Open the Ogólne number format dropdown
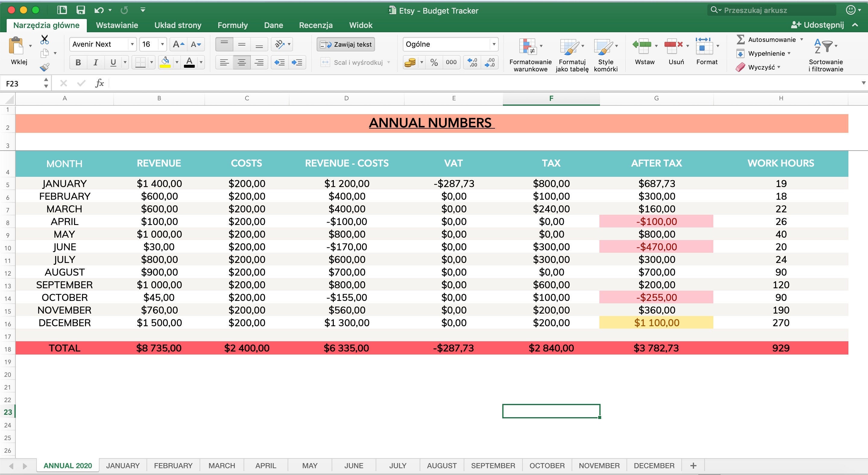This screenshot has height=475, width=868. (x=494, y=44)
